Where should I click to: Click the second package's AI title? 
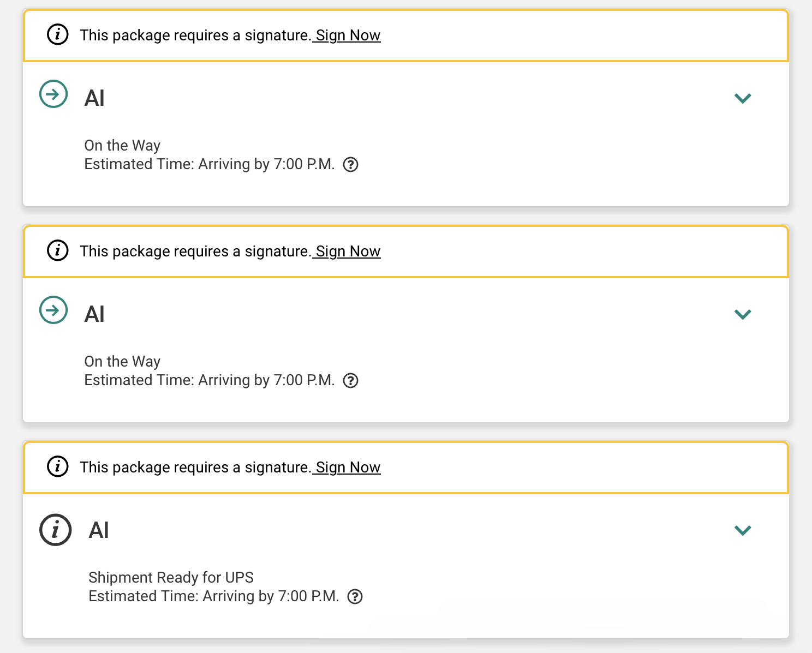coord(94,314)
